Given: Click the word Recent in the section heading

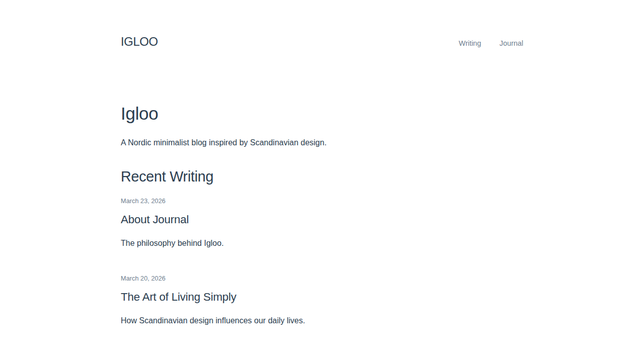Looking at the screenshot, I should point(143,176).
